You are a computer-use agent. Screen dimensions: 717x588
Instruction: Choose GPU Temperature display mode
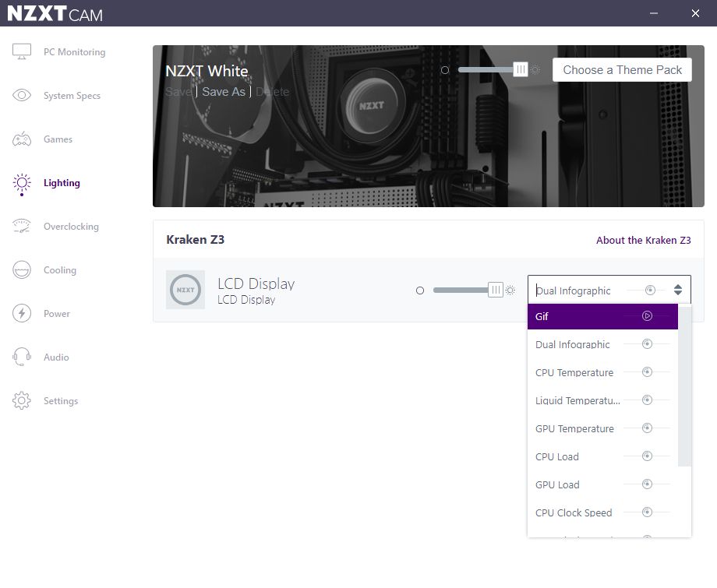[x=602, y=428]
